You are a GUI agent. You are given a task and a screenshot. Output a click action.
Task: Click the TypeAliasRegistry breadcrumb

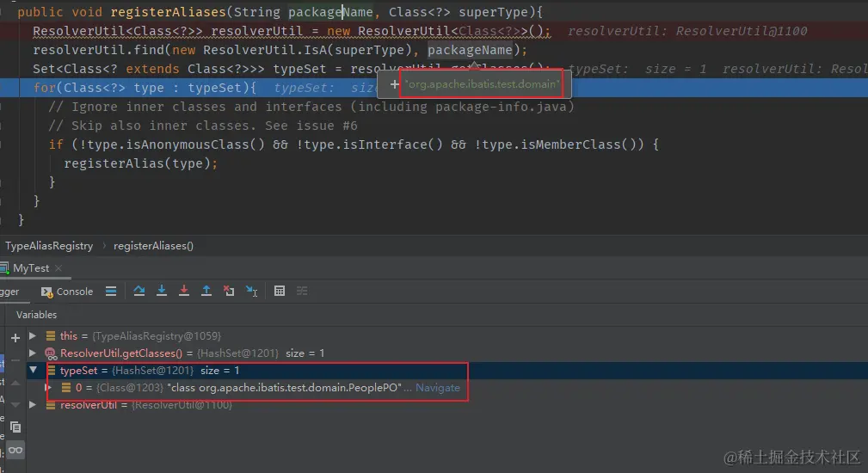(49, 246)
